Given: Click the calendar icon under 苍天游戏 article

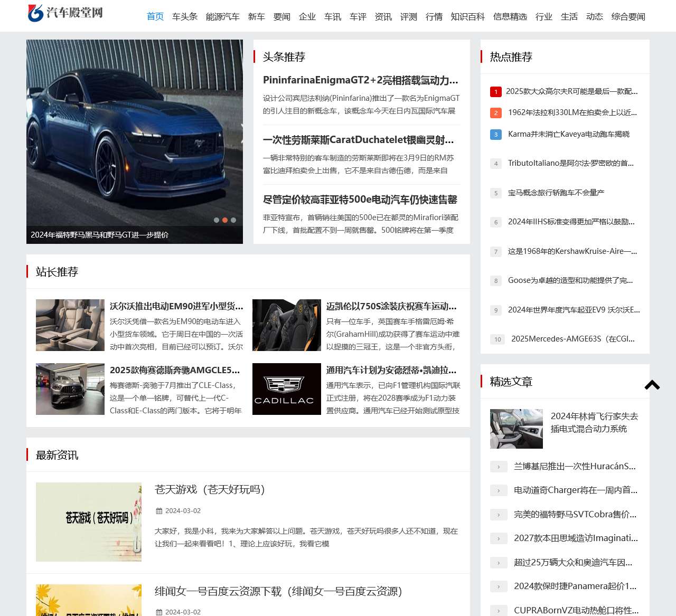Looking at the screenshot, I should [158, 511].
